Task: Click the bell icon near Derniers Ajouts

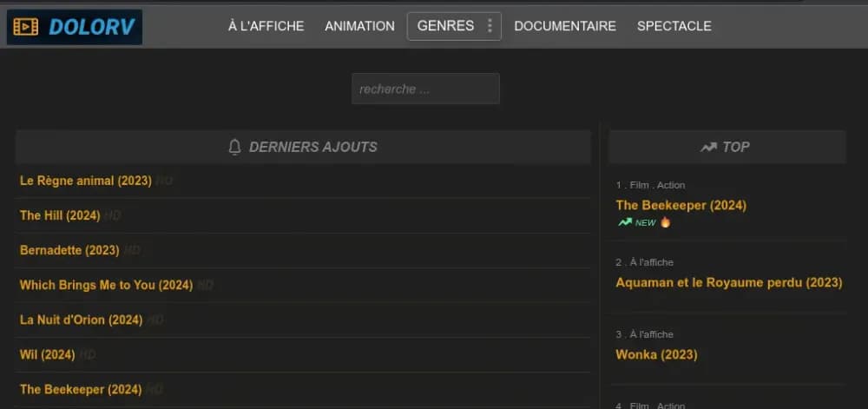Action: [234, 148]
